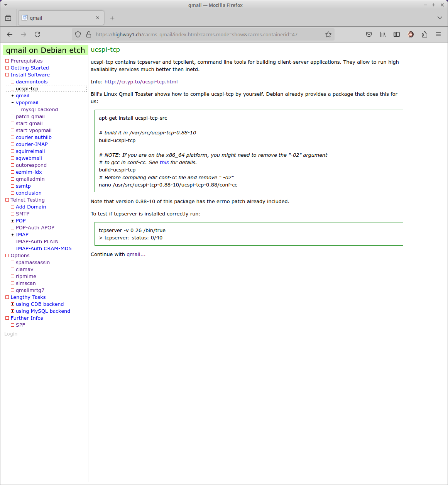Expand the qmail tree node

[x=12, y=96]
